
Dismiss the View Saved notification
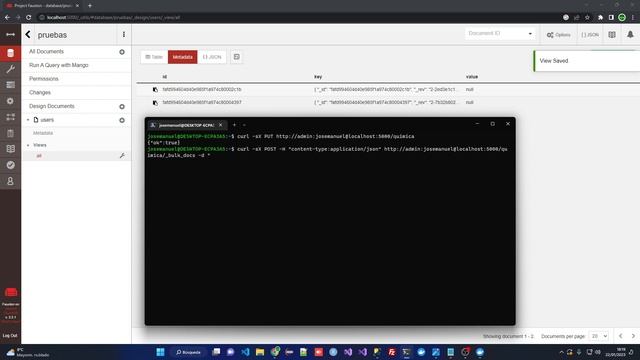587,61
